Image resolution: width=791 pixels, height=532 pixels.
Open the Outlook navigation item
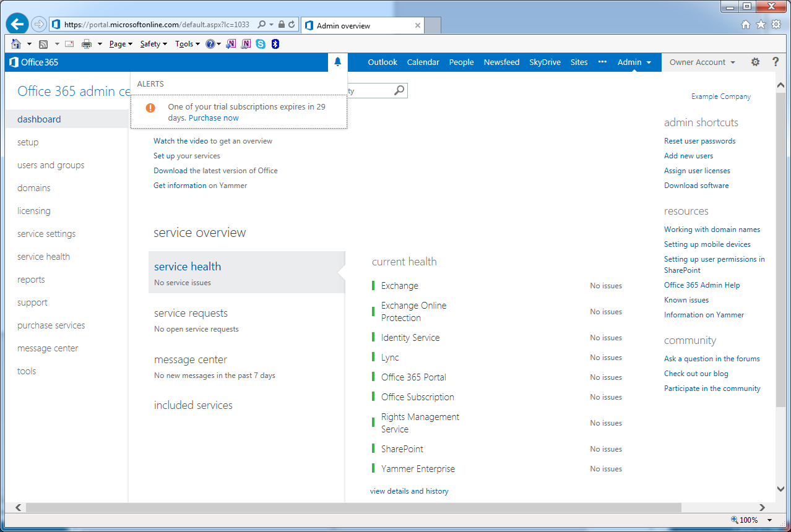(383, 62)
